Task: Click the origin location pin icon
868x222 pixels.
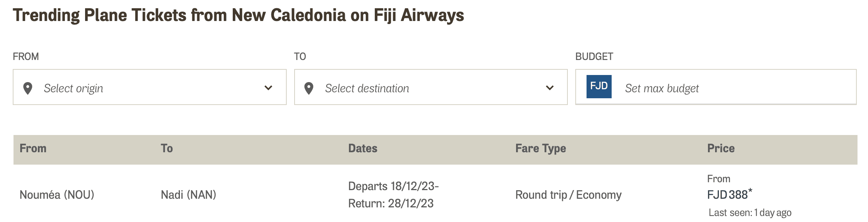Action: tap(28, 88)
